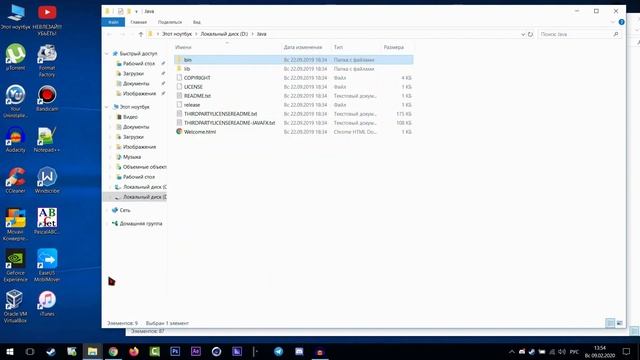640x360 pixels.
Task: Open Telegram from the taskbar
Action: (x=278, y=351)
